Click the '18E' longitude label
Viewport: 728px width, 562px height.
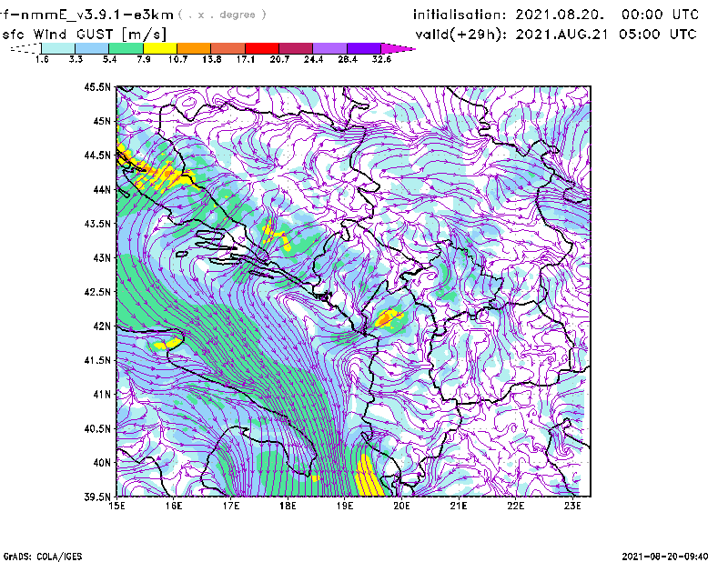(288, 506)
